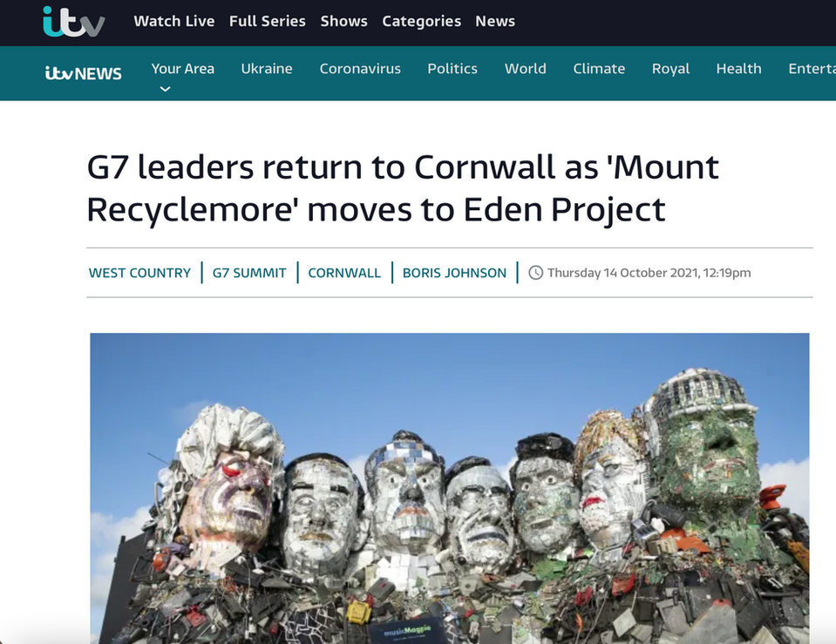Select News in the top navigation
The width and height of the screenshot is (836, 644).
pyautogui.click(x=495, y=21)
